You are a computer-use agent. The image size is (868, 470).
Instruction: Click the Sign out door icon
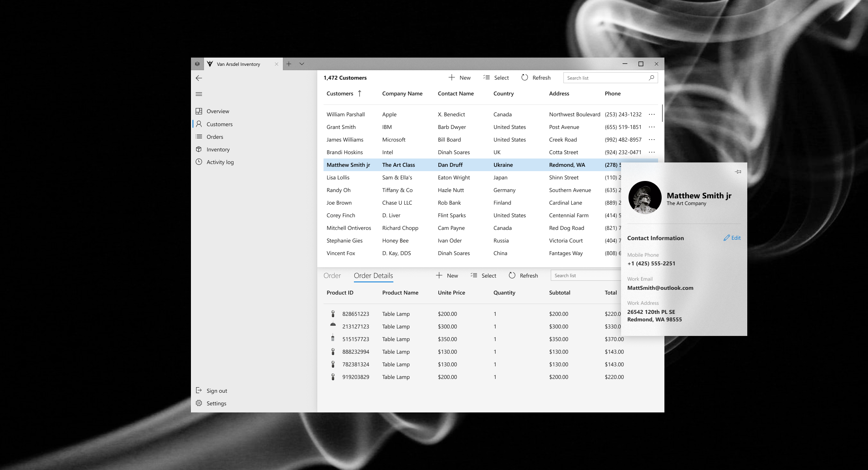[x=199, y=390]
